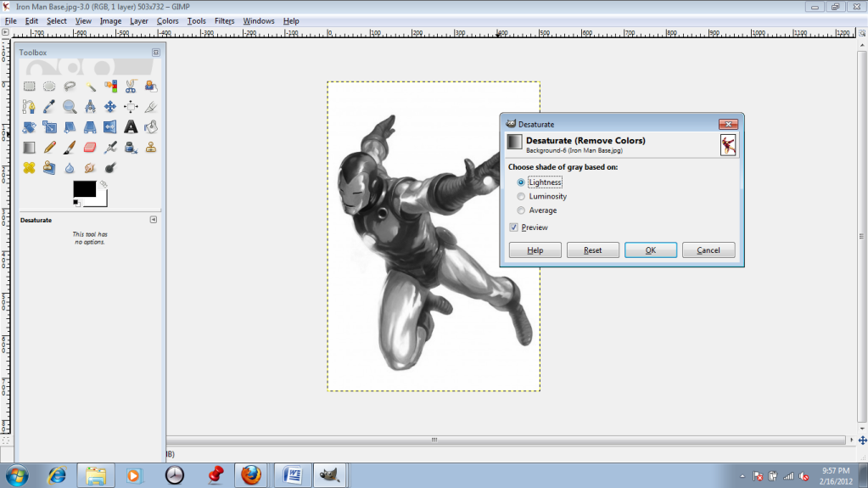This screenshot has height=488, width=868.
Task: Toggle the Preview checkbox
Action: coord(513,227)
